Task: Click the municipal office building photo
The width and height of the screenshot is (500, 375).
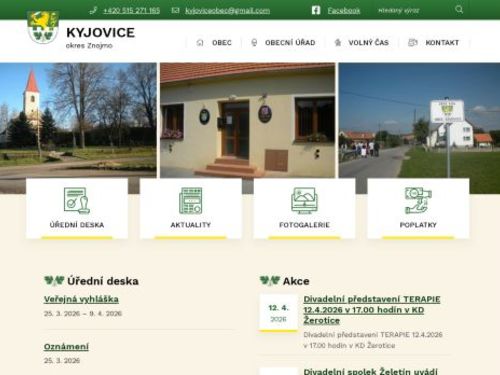Action: (x=248, y=120)
